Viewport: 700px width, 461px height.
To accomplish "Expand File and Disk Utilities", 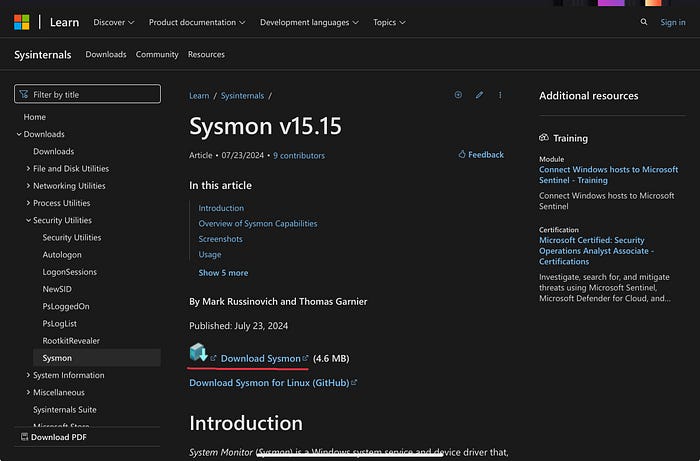I will pos(28,168).
